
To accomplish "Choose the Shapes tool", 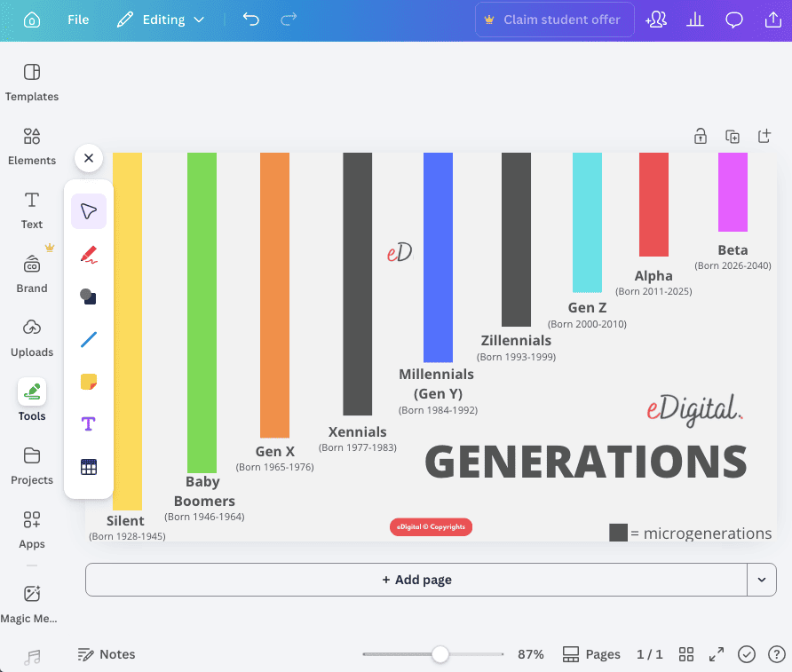I will (89, 296).
